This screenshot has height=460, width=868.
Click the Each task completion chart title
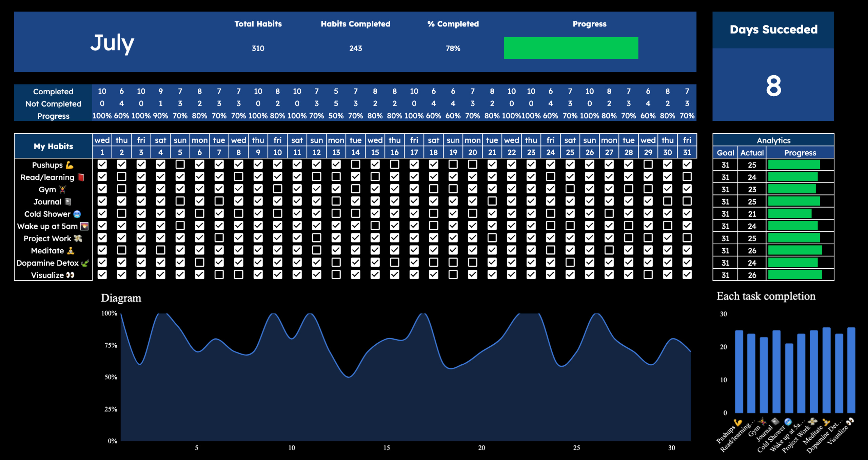pos(766,296)
